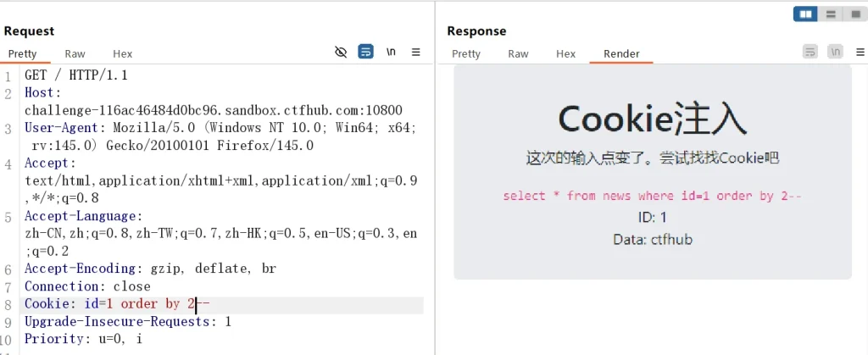Click the GET / HTTP/1.1 request line

coord(76,75)
